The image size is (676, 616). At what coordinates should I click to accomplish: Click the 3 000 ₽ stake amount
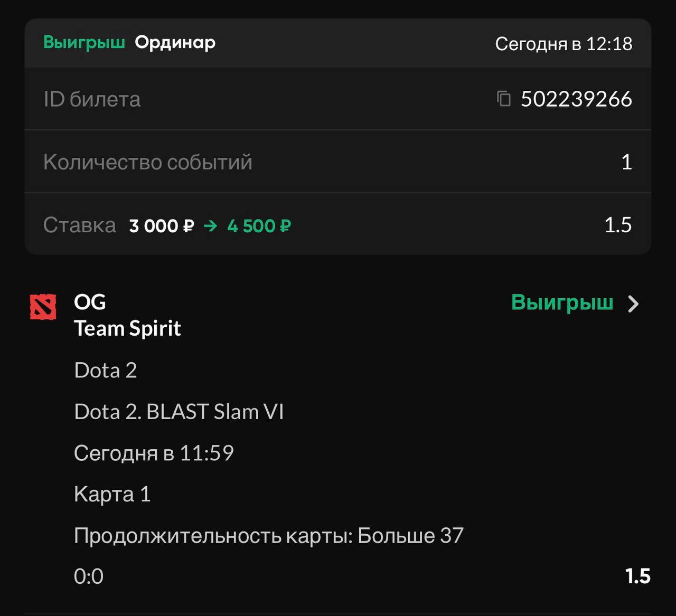[x=162, y=226]
